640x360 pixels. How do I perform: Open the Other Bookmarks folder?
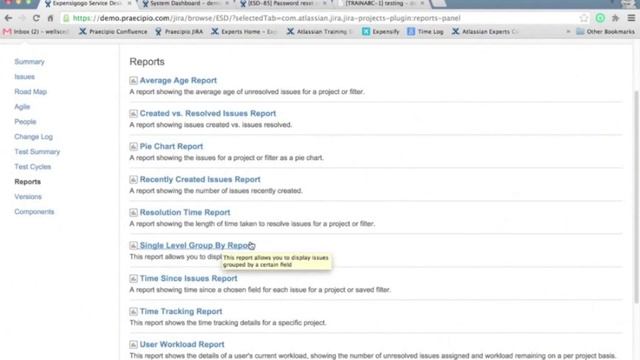click(x=605, y=31)
